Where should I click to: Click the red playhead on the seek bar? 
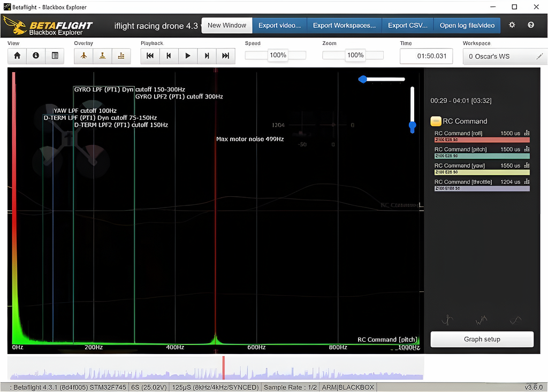224,367
